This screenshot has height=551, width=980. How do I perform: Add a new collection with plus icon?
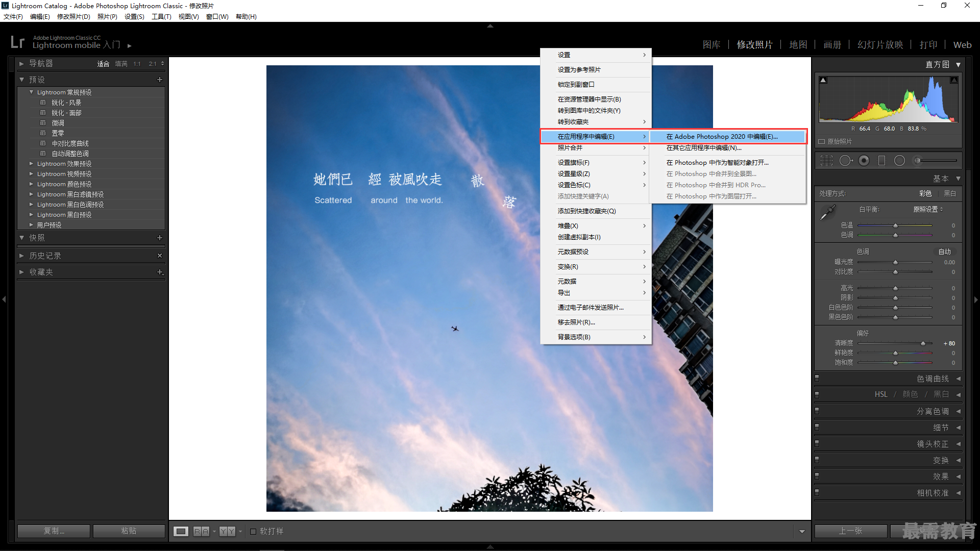(x=160, y=272)
